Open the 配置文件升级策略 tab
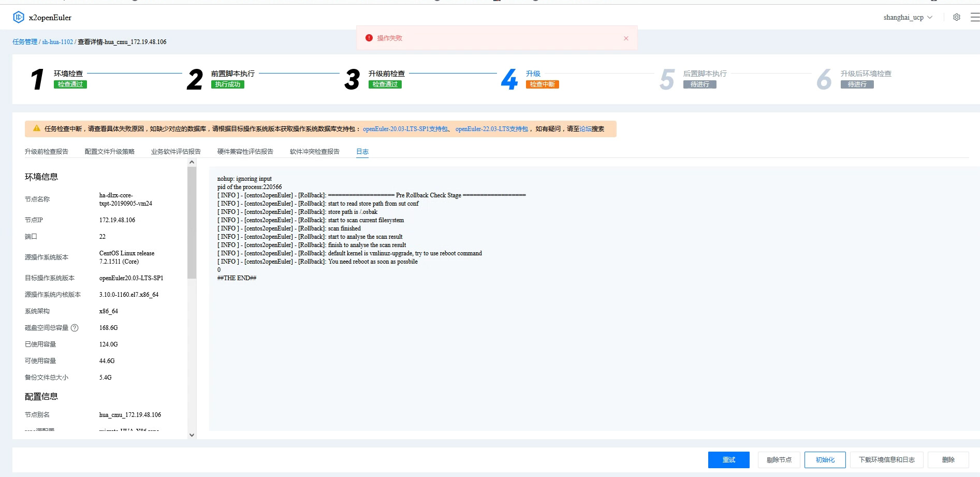The image size is (980, 477). coord(110,152)
